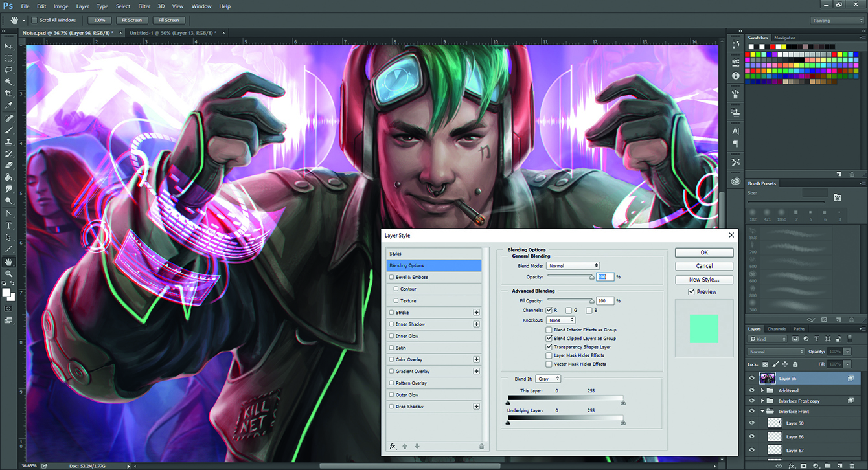Screen dimensions: 868x470
Task: Open the Window menu
Action: [201, 6]
